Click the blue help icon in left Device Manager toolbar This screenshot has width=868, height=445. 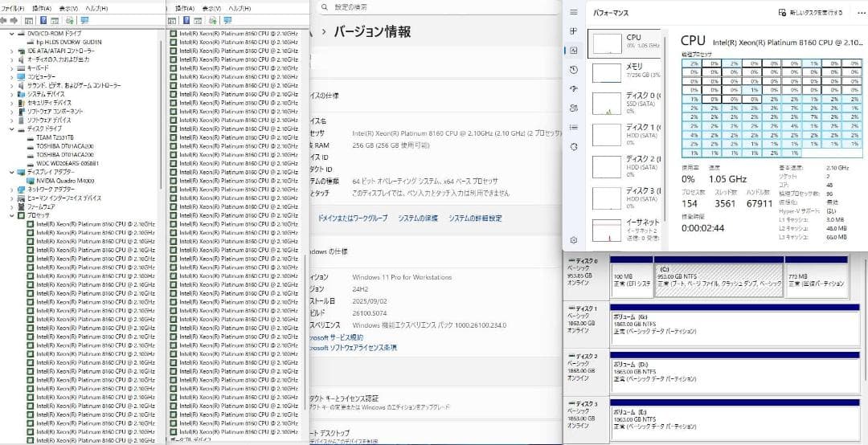pos(43,20)
